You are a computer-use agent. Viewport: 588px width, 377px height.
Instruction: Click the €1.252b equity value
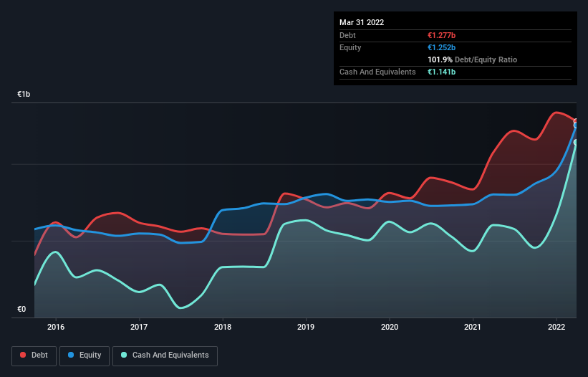(441, 47)
